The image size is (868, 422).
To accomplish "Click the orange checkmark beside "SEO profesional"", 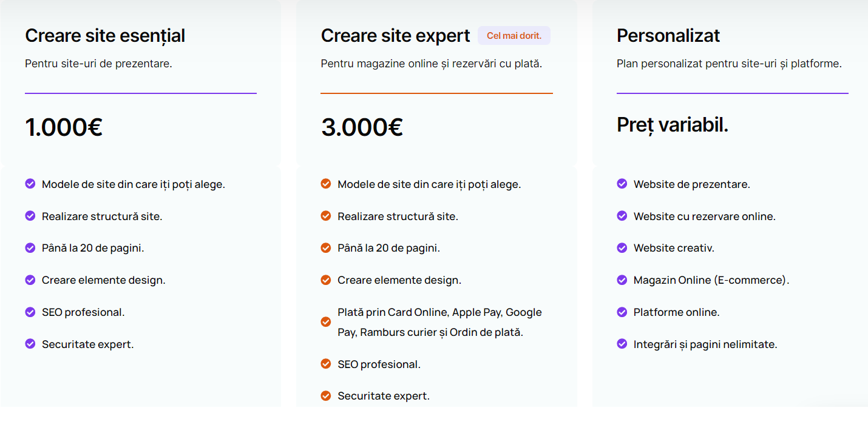I will [x=326, y=364].
